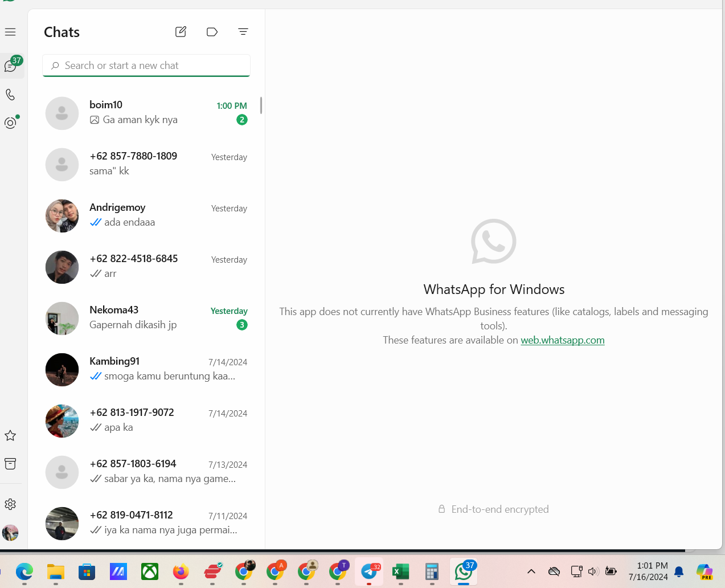
Task: Open WhatsApp Settings gear
Action: [x=10, y=504]
